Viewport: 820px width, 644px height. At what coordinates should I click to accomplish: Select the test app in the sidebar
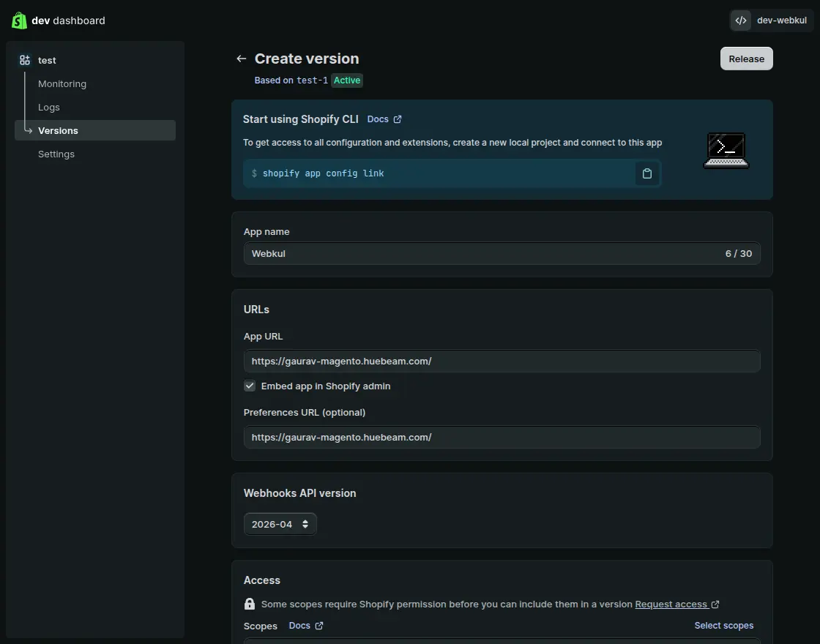(x=47, y=60)
